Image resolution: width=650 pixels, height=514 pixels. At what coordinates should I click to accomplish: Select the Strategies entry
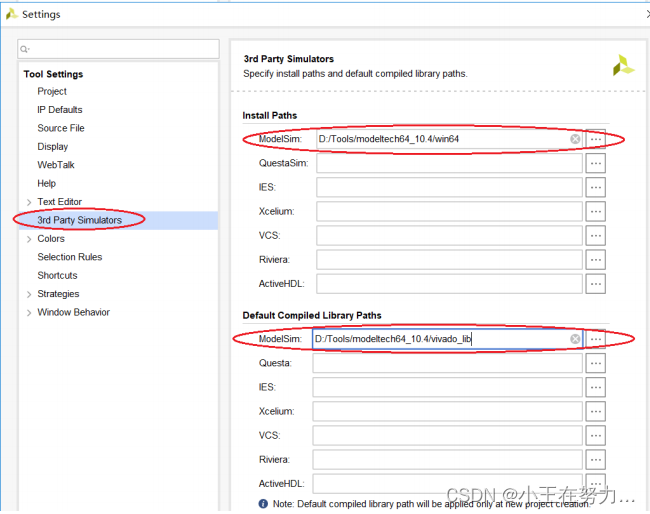[x=58, y=294]
